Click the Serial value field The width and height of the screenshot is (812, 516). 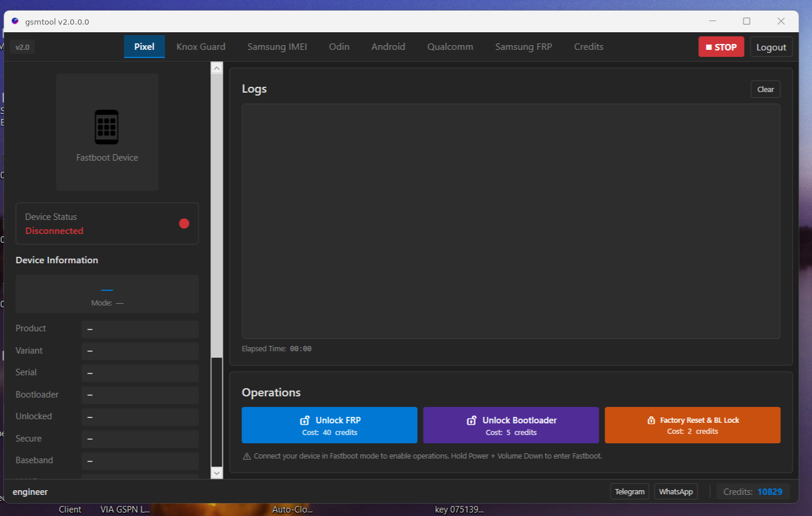click(x=140, y=373)
